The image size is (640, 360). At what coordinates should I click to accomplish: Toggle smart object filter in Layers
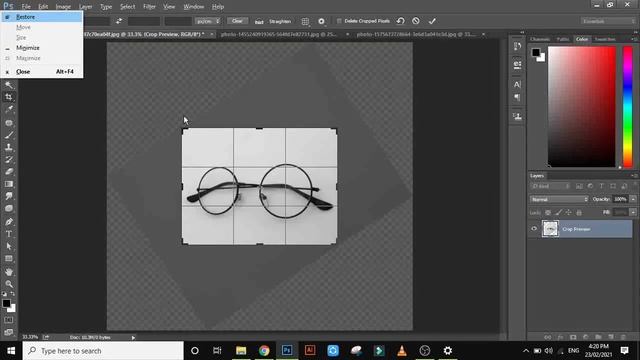[624, 186]
